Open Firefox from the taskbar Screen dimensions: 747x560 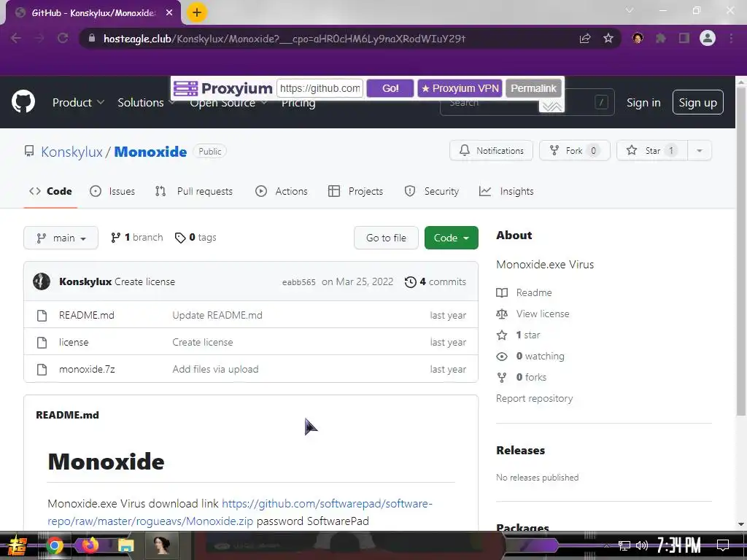pyautogui.click(x=90, y=545)
